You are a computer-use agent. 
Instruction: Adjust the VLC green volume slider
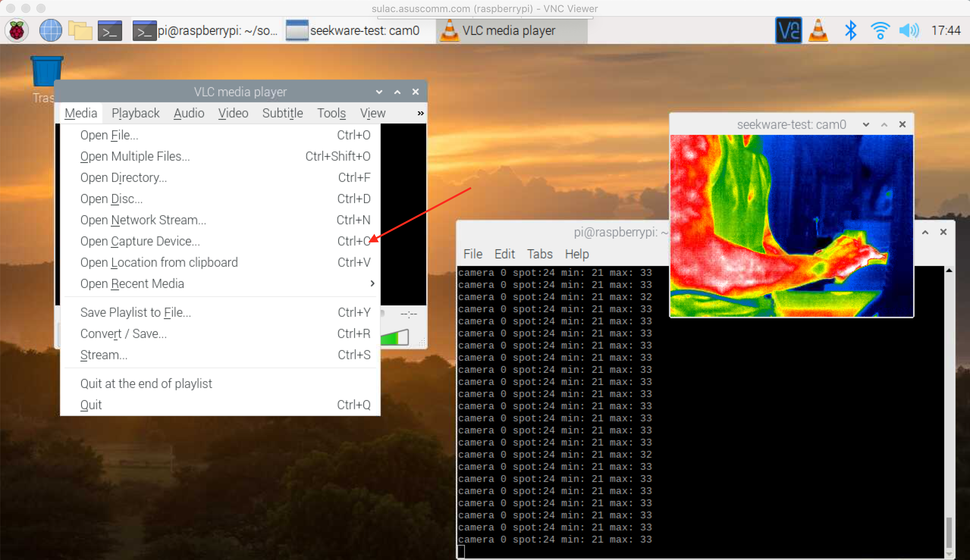coord(394,337)
